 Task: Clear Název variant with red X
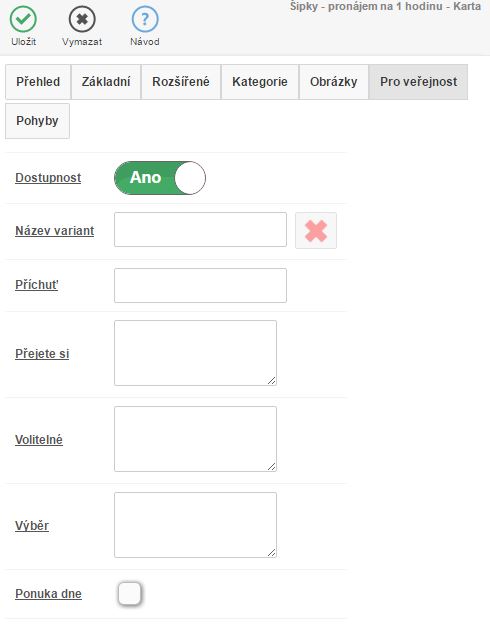(x=316, y=230)
